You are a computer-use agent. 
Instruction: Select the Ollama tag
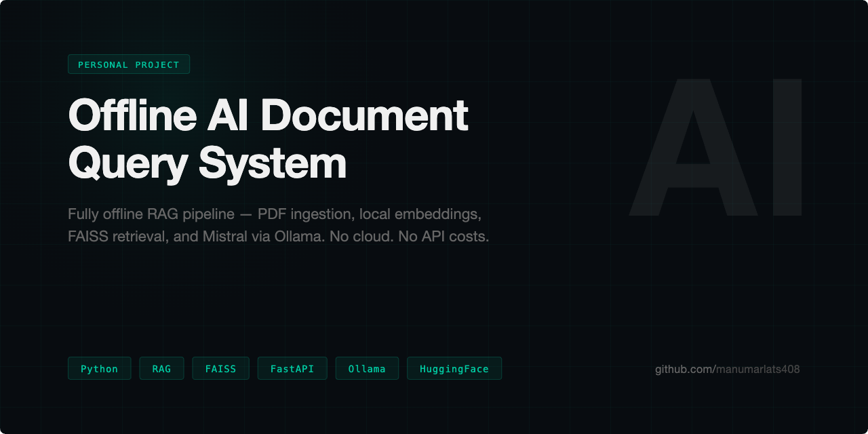(x=367, y=368)
